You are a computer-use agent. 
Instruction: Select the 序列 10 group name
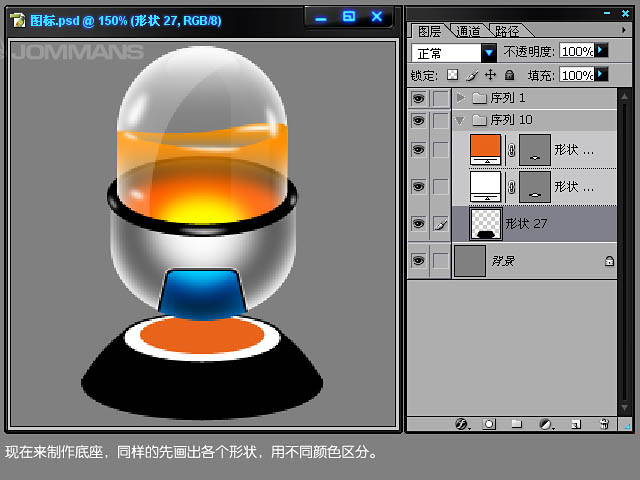pos(511,120)
